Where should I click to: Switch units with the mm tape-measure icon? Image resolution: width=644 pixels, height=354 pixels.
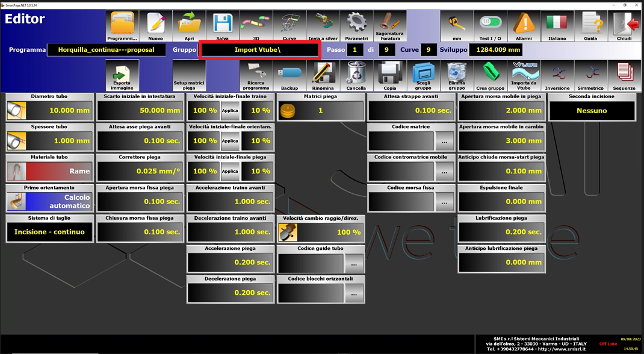(x=457, y=26)
